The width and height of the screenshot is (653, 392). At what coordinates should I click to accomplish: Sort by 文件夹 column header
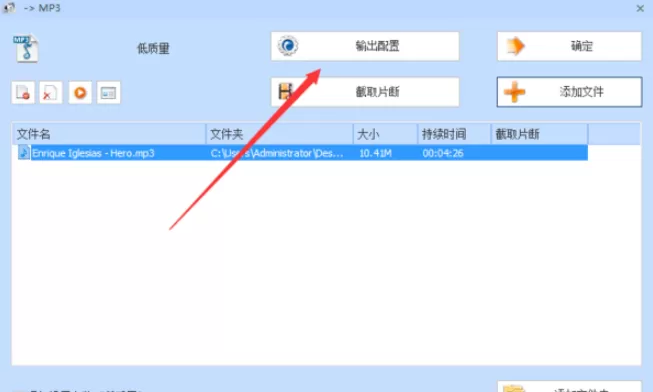pos(279,134)
